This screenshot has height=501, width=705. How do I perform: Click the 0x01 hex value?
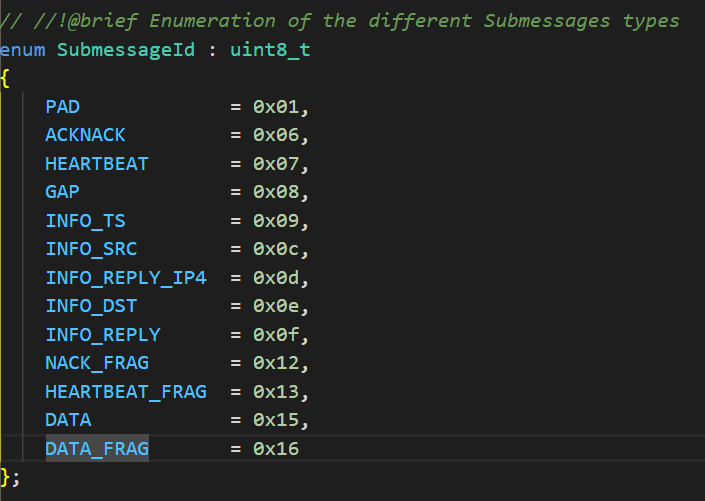point(276,107)
